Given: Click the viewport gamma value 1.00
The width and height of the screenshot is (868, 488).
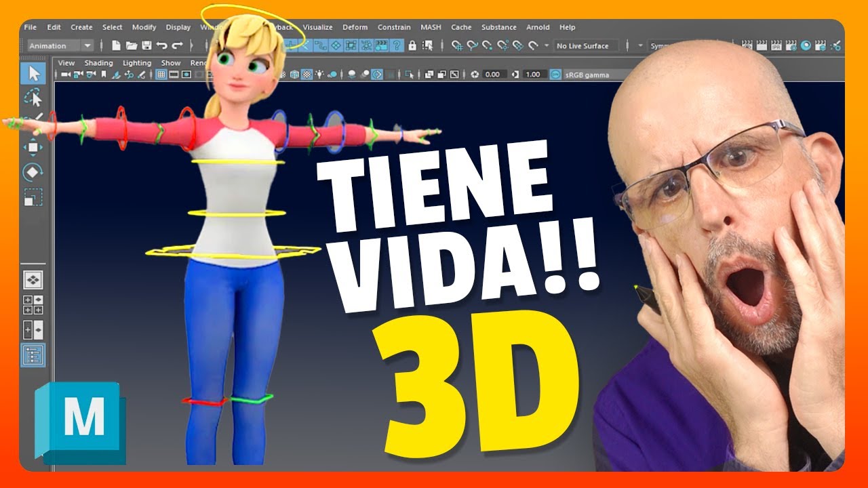Looking at the screenshot, I should (534, 75).
